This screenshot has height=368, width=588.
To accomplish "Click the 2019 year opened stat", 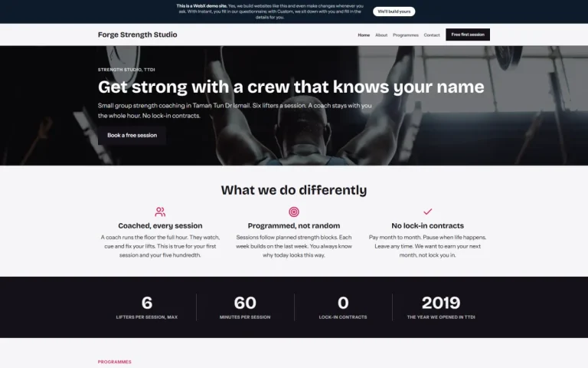I will coord(441,307).
